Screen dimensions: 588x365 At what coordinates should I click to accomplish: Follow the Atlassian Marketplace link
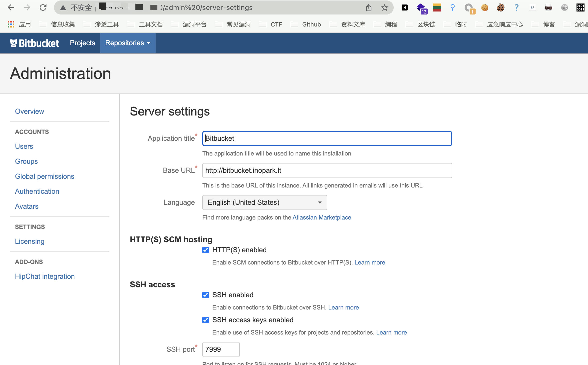322,217
